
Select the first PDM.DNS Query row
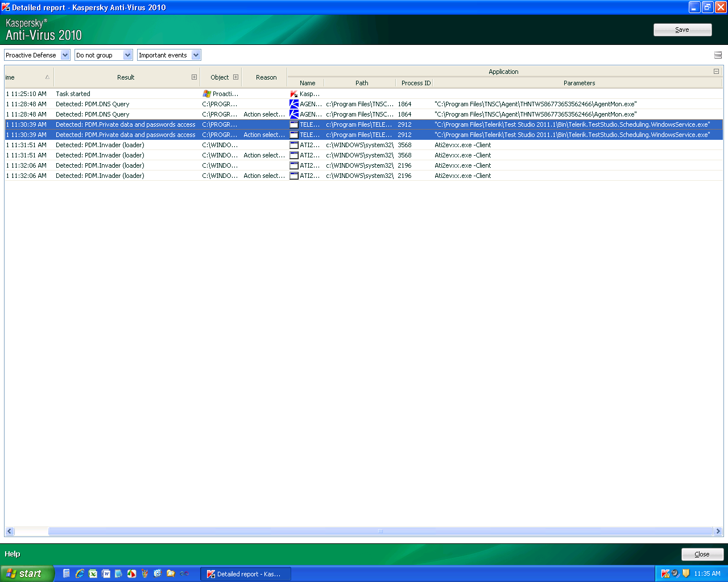(364, 104)
